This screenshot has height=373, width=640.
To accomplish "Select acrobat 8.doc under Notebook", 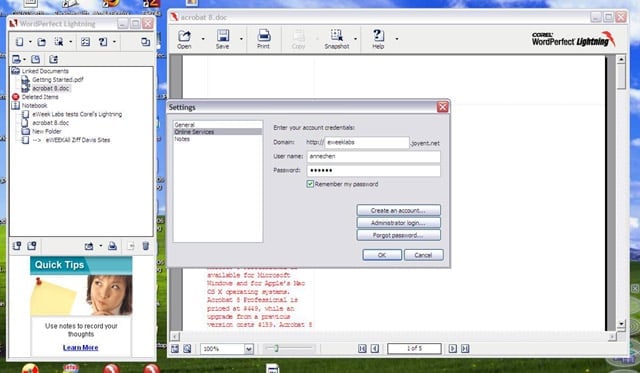I will 51,123.
